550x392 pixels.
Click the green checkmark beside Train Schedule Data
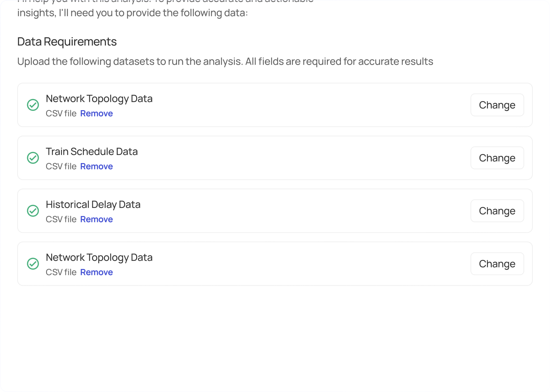point(33,158)
